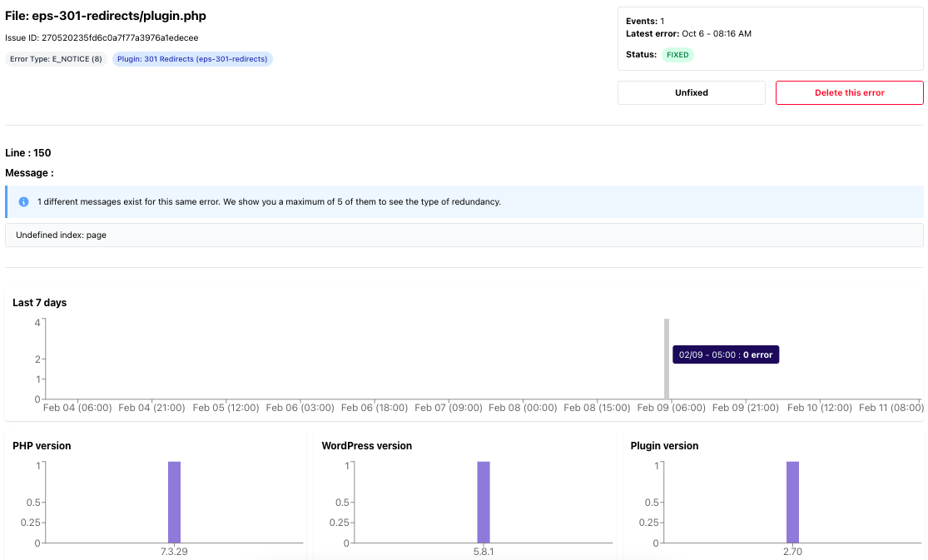Image resolution: width=928 pixels, height=560 pixels.
Task: Click the 'Feb 08 (15:00)' axis label
Action: pyautogui.click(x=597, y=408)
